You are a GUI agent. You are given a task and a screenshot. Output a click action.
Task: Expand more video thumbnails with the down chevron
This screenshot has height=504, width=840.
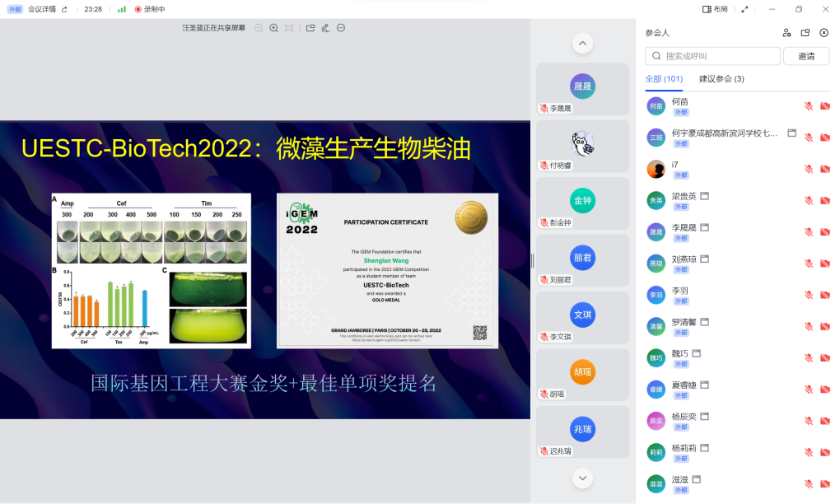point(582,476)
